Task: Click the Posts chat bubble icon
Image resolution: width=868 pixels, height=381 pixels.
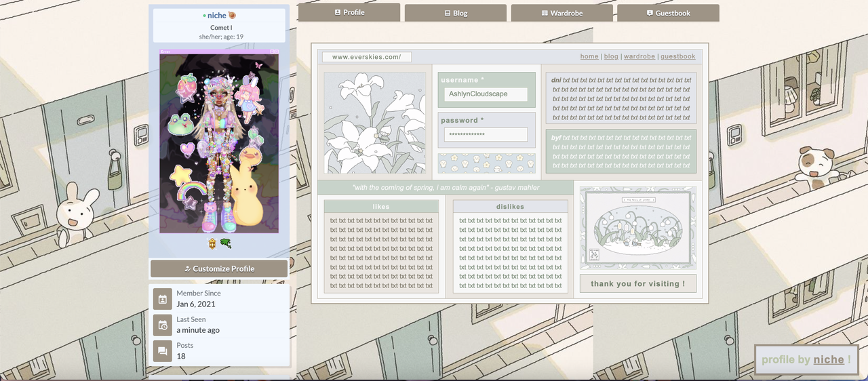Action: coord(163,350)
